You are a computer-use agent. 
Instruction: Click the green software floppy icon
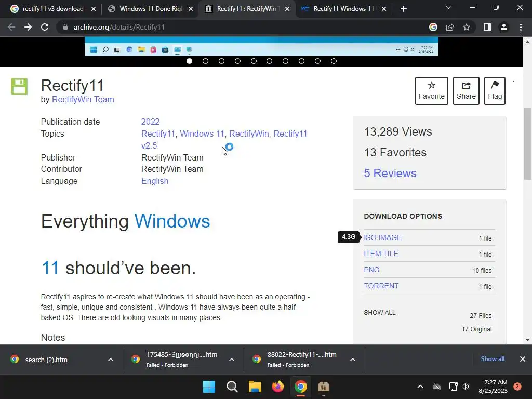tap(19, 86)
